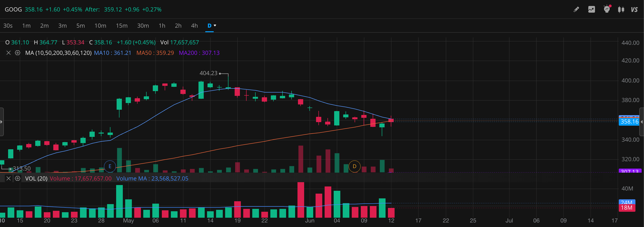Switch to 3m timeframe
644x227 pixels.
(63, 26)
